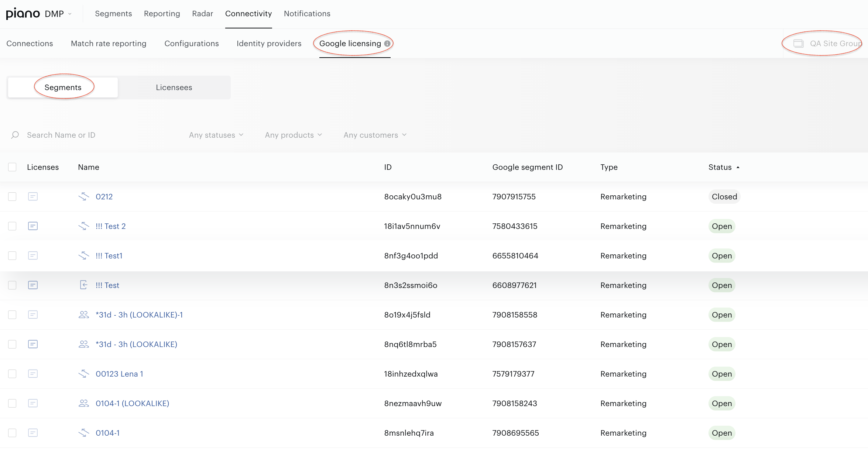Select the Segments toggle tab
This screenshot has width=868, height=453.
coord(63,87)
